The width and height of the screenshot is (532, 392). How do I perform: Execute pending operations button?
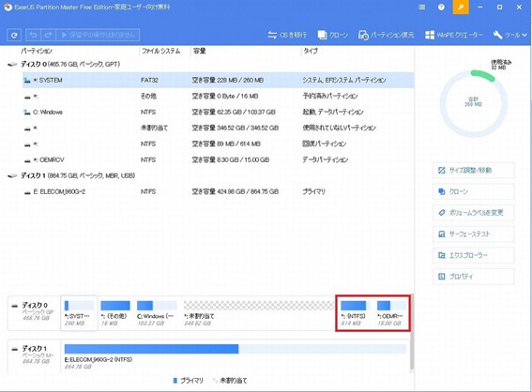click(98, 35)
